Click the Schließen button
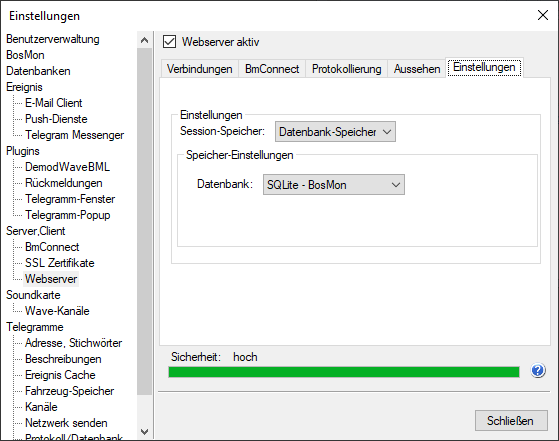Viewport: 559px width, 441px height. click(x=511, y=421)
